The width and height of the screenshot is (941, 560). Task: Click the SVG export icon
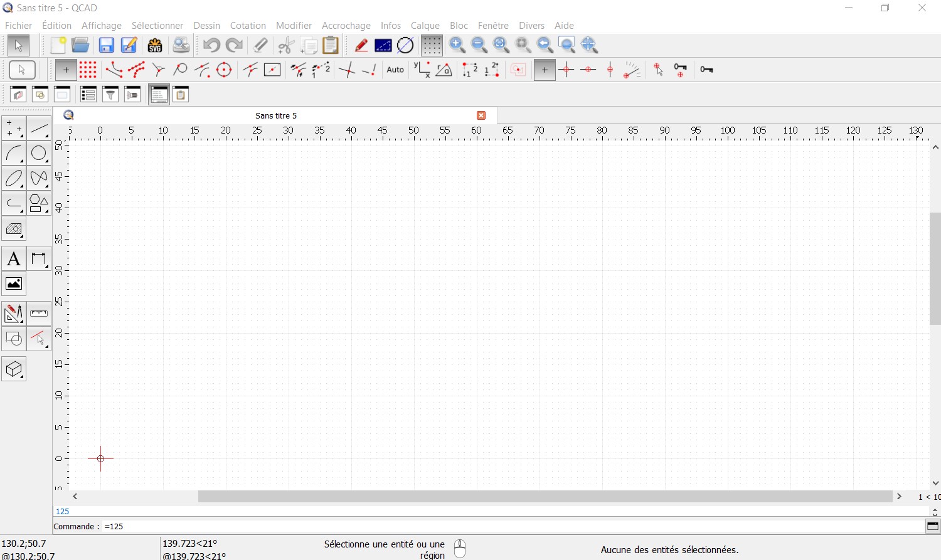(155, 45)
